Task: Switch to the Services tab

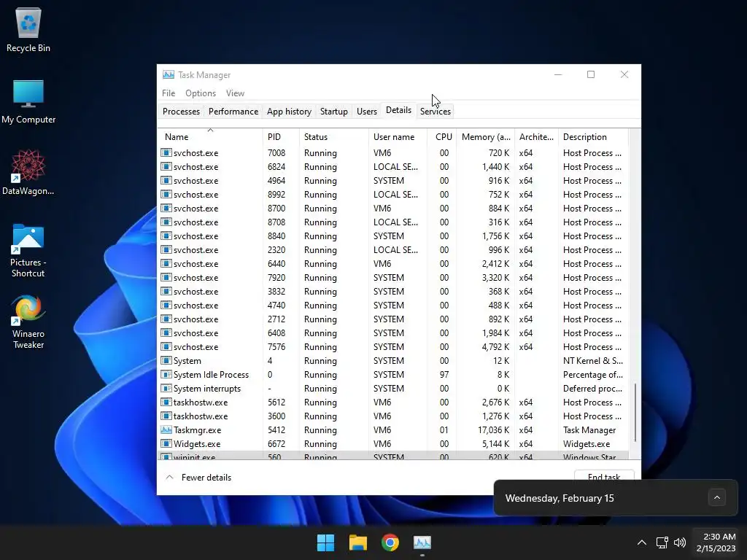Action: [436, 112]
